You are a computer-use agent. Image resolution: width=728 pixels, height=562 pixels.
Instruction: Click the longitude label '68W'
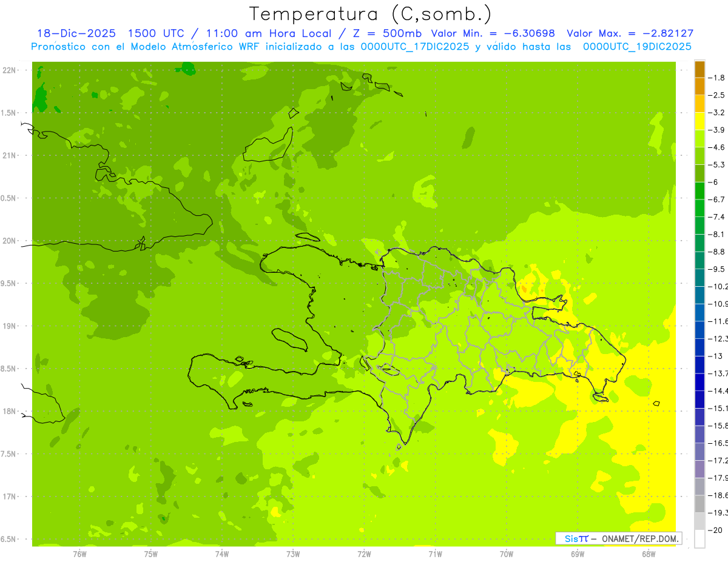click(649, 554)
